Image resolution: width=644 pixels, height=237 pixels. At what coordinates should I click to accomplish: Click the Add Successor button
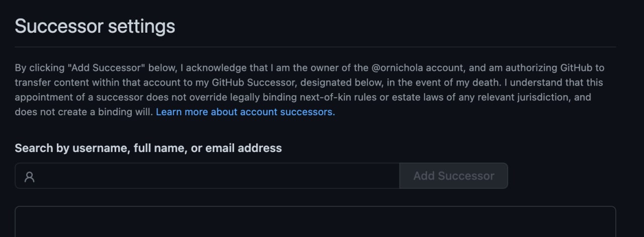tap(453, 176)
